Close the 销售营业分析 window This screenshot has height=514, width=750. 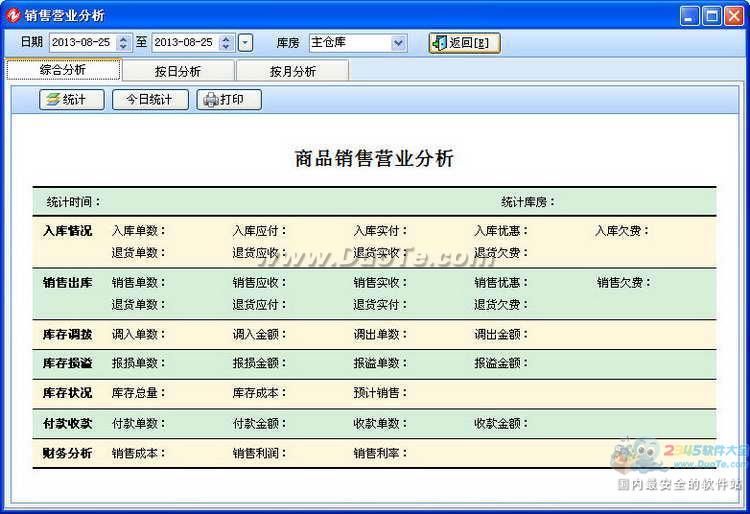tap(733, 15)
